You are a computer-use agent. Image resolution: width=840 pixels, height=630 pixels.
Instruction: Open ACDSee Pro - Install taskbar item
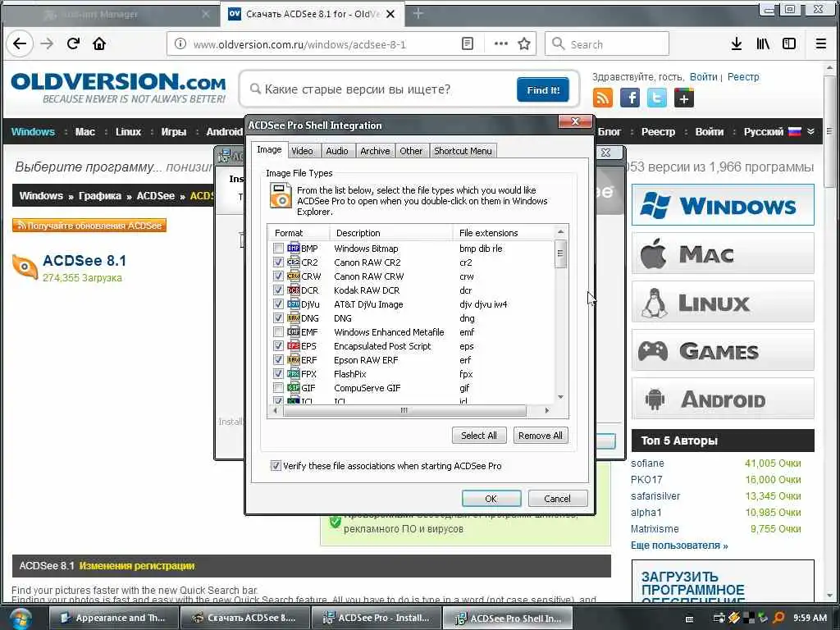tap(376, 619)
